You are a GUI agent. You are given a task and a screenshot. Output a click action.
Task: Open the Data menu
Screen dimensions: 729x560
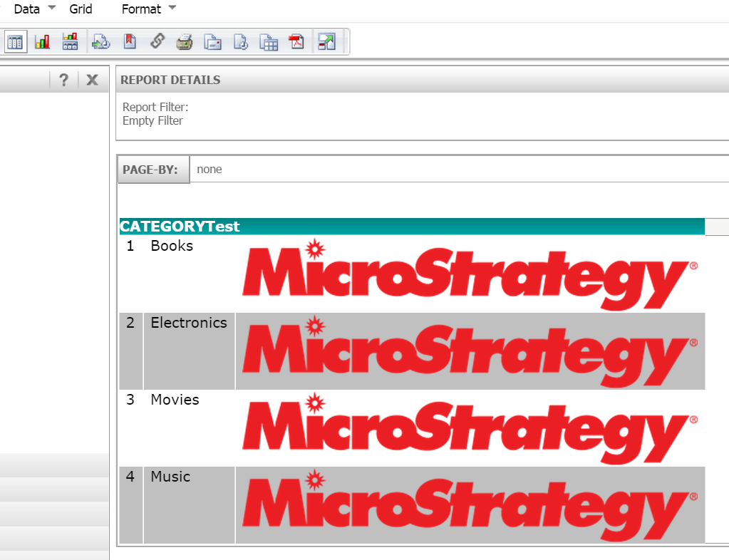[x=27, y=9]
